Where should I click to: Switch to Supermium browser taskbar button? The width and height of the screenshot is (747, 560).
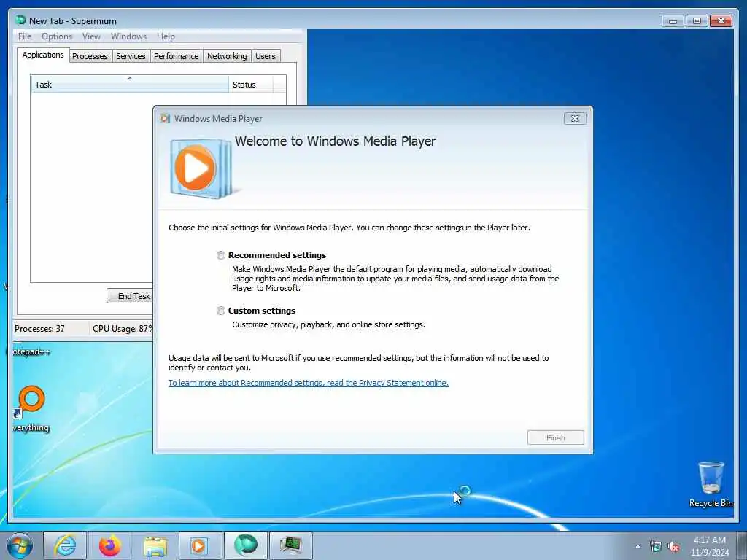point(246,545)
